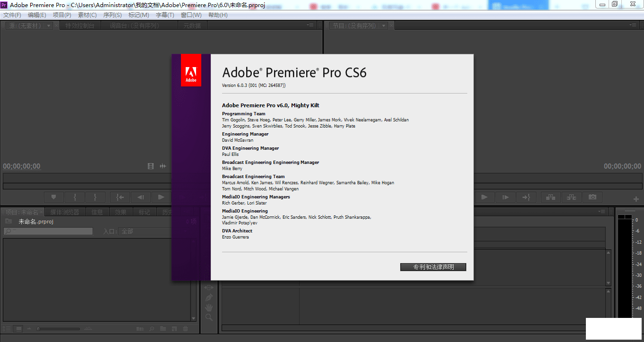Click upper timeline track scrollbar down arrow

[x=609, y=282]
